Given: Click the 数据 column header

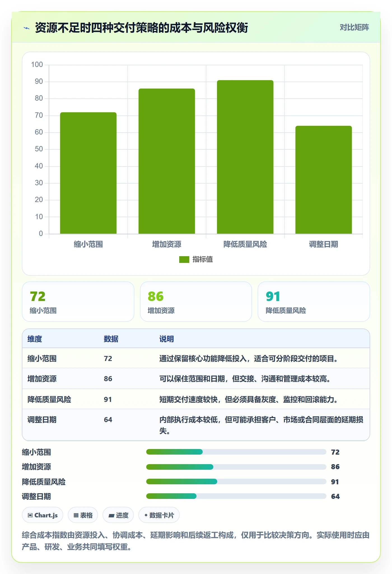Looking at the screenshot, I should 111,339.
